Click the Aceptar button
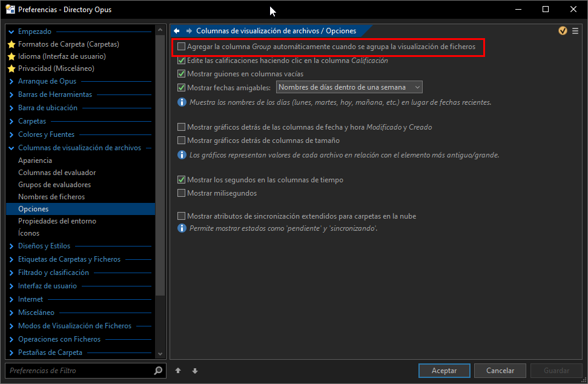 pyautogui.click(x=444, y=371)
